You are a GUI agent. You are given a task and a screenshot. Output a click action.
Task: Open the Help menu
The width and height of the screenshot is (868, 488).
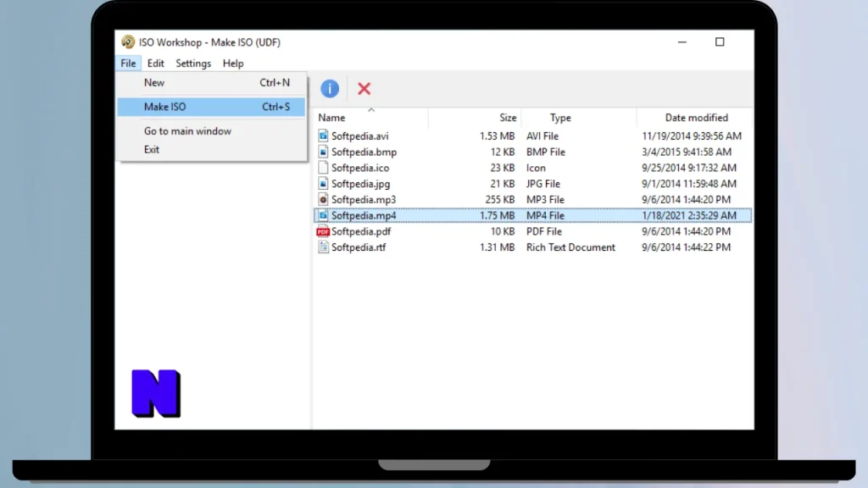[x=233, y=63]
